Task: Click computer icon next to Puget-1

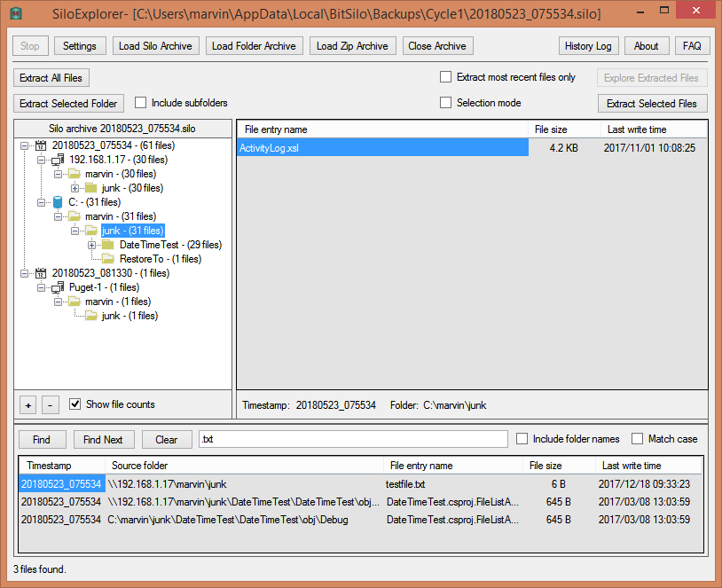Action: pos(58,287)
